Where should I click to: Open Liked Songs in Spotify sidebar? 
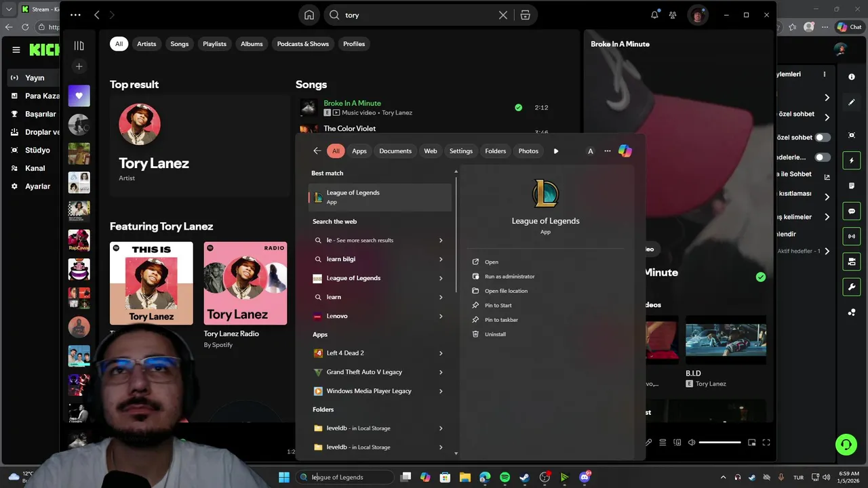79,96
